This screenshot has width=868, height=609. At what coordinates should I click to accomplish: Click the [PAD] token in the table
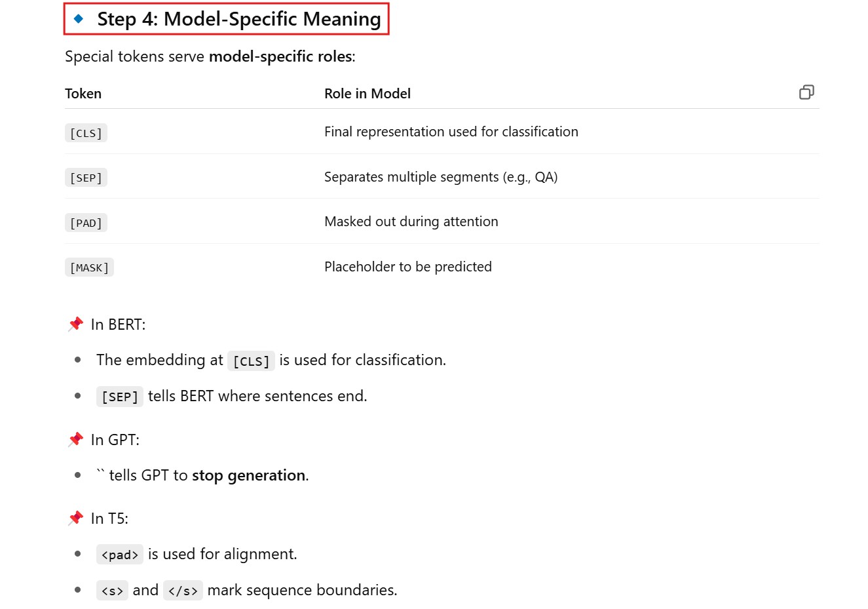coord(86,223)
